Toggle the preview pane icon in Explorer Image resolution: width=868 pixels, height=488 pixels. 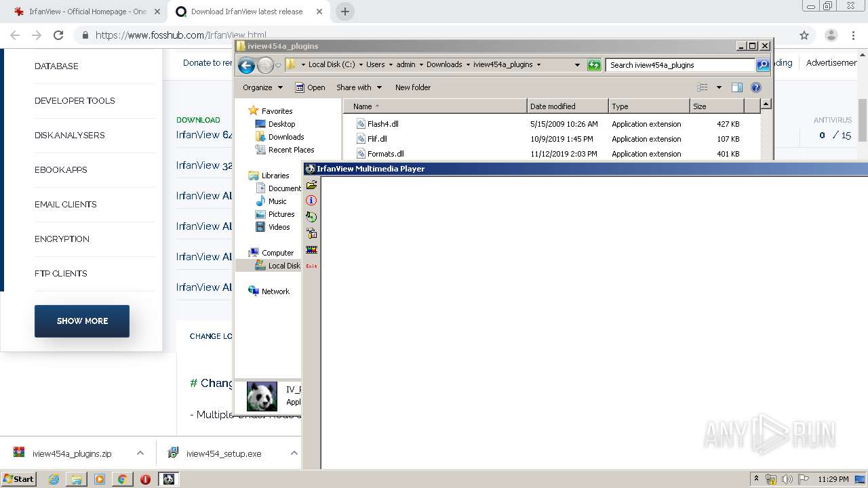point(737,87)
